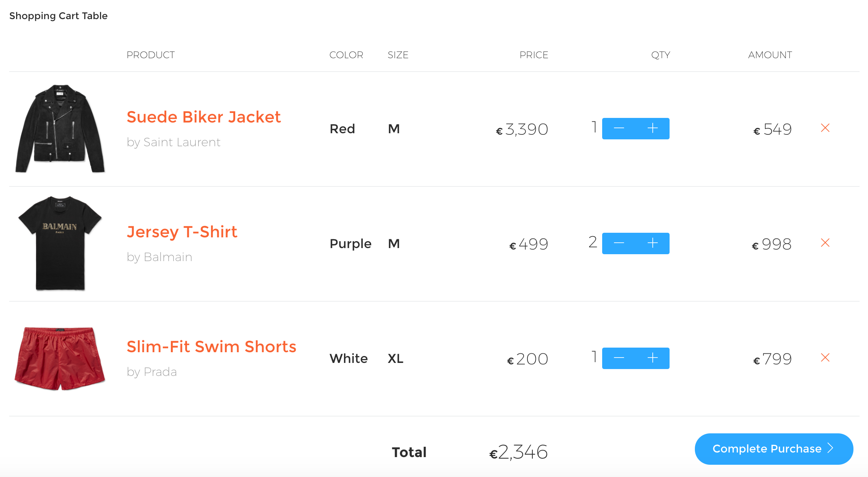Follow the Slim-Fit Swim Shorts link
This screenshot has height=477, width=868.
tap(211, 347)
